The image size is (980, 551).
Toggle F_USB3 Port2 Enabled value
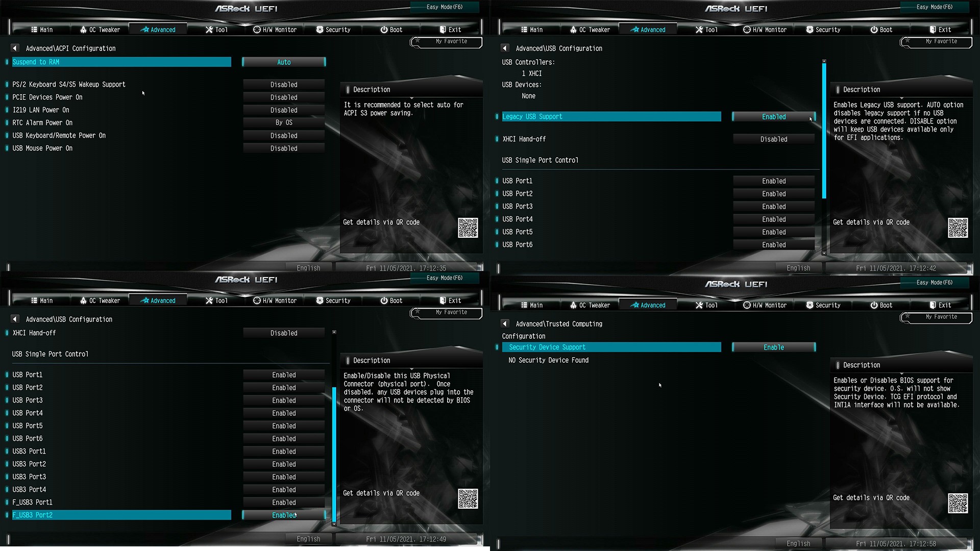pyautogui.click(x=283, y=515)
